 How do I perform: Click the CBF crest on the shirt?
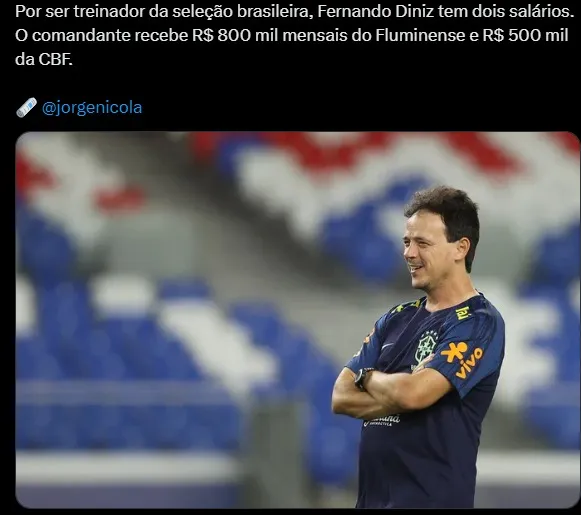click(x=426, y=348)
